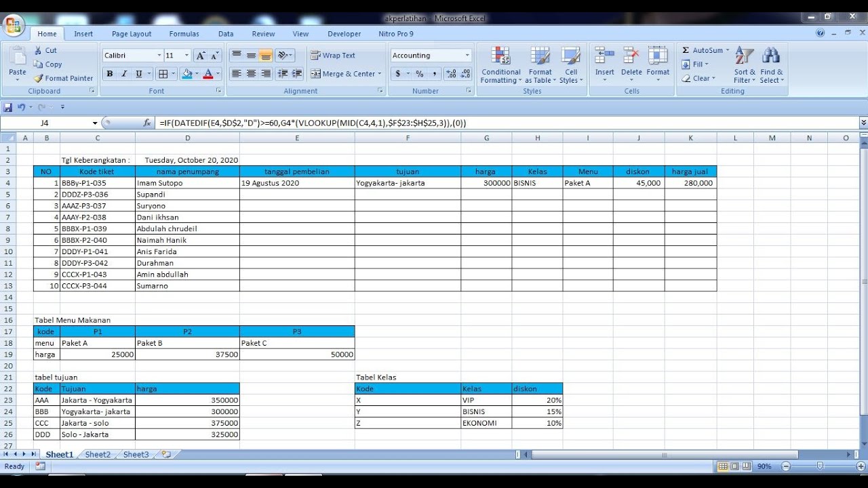
Task: Cut the selection with scissors icon
Action: click(x=45, y=51)
